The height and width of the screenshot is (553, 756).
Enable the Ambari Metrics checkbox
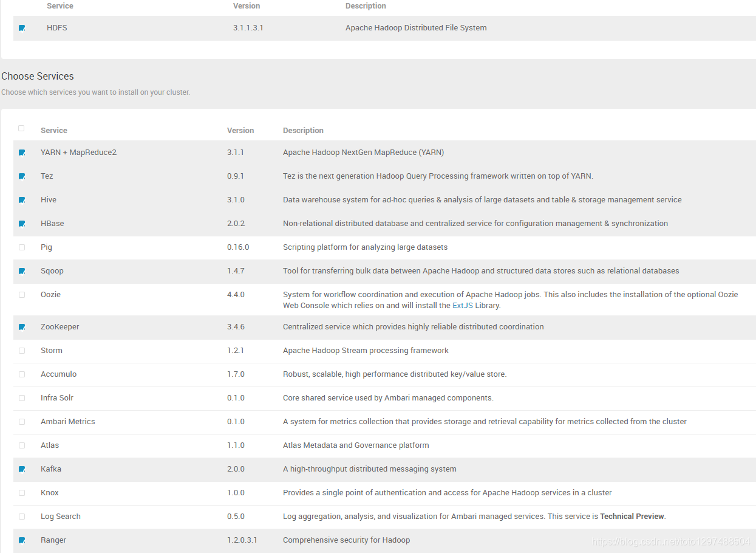pos(22,422)
